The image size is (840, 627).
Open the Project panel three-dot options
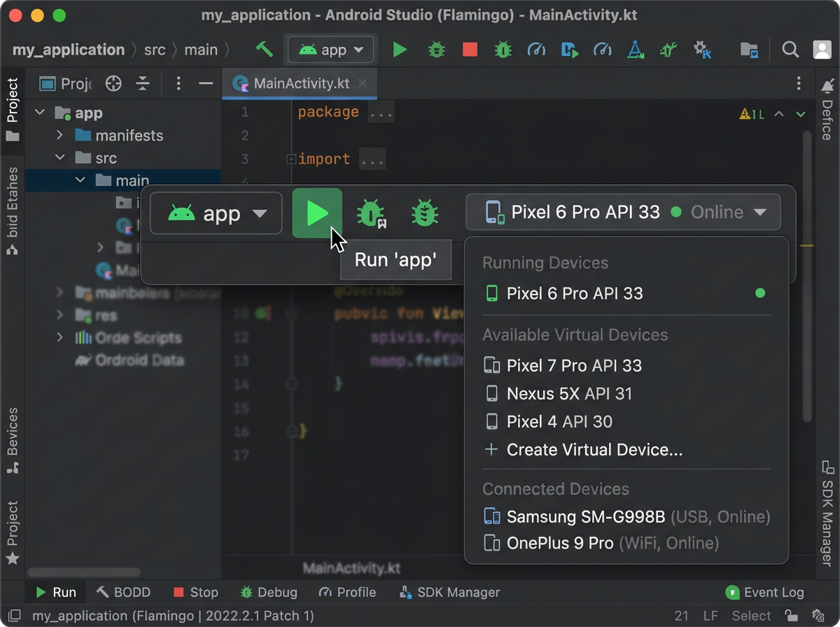point(178,84)
